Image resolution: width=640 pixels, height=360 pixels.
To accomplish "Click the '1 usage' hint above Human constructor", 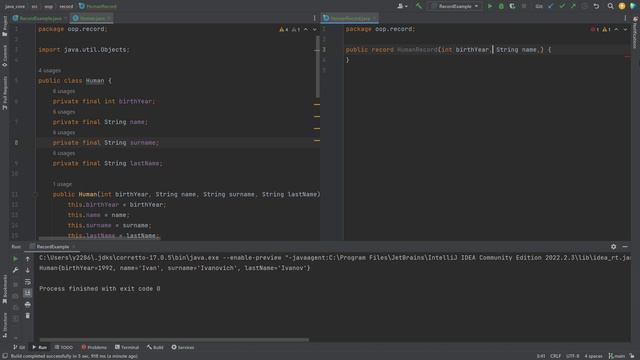I will coord(62,184).
